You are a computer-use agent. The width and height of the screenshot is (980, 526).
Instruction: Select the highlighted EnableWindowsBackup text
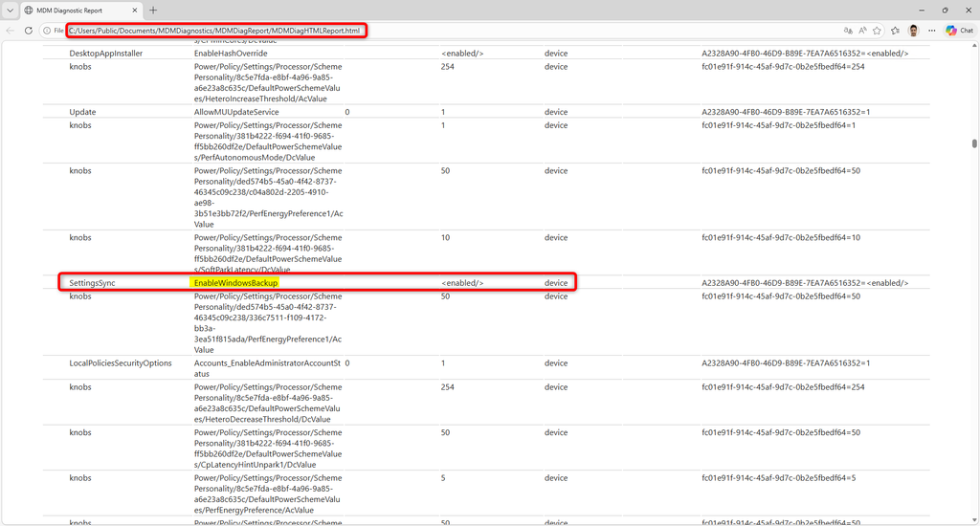pyautogui.click(x=235, y=283)
